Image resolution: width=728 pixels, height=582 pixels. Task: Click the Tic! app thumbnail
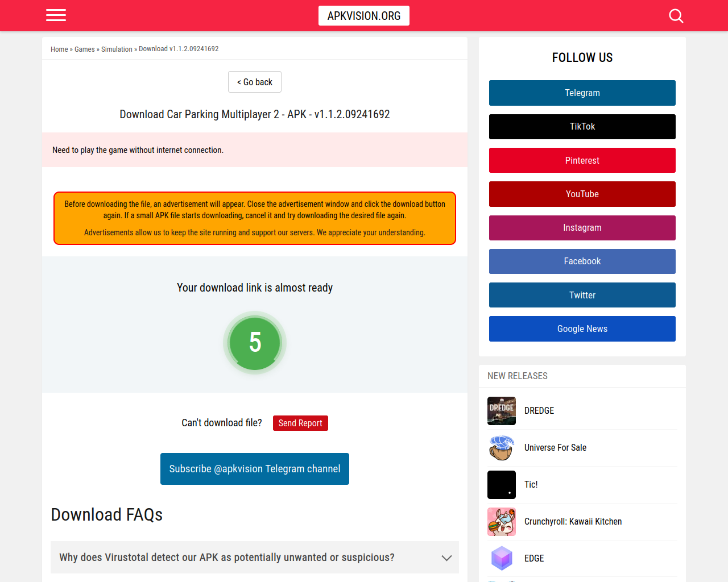(x=502, y=485)
